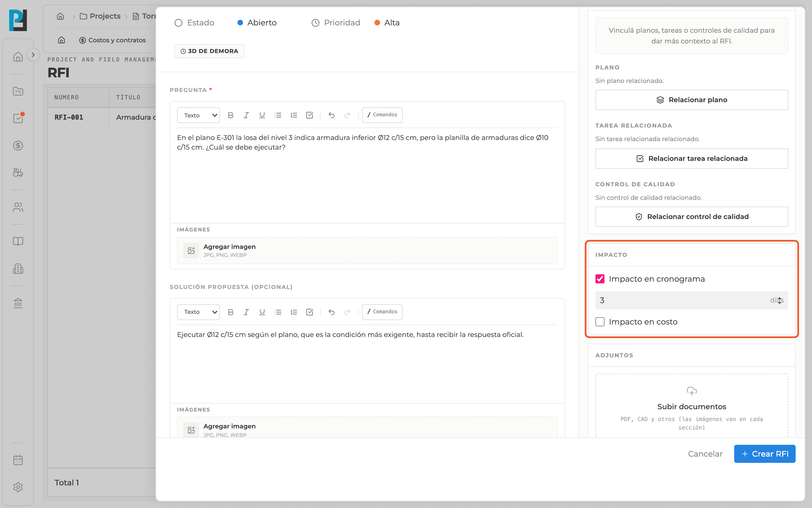Viewport: 812px width, 508px height.
Task: Undo in the Pregunta editor
Action: (332, 115)
